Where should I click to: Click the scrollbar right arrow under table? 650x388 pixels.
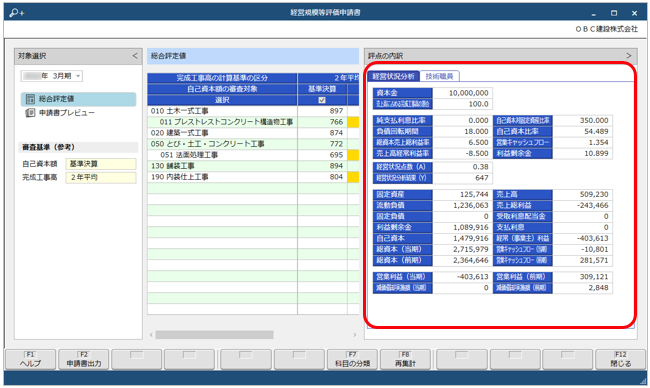coord(354,335)
